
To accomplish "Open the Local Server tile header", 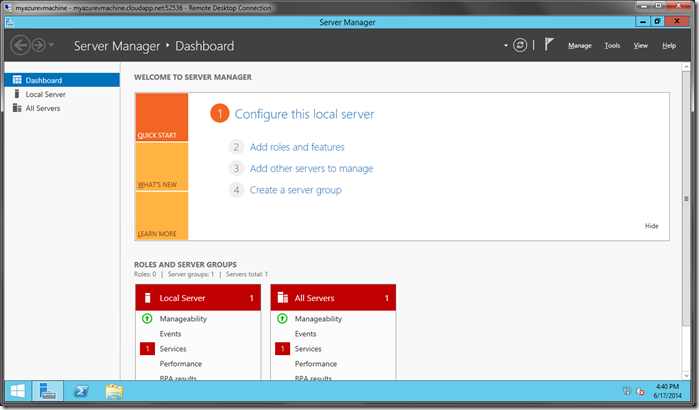I will [198, 298].
